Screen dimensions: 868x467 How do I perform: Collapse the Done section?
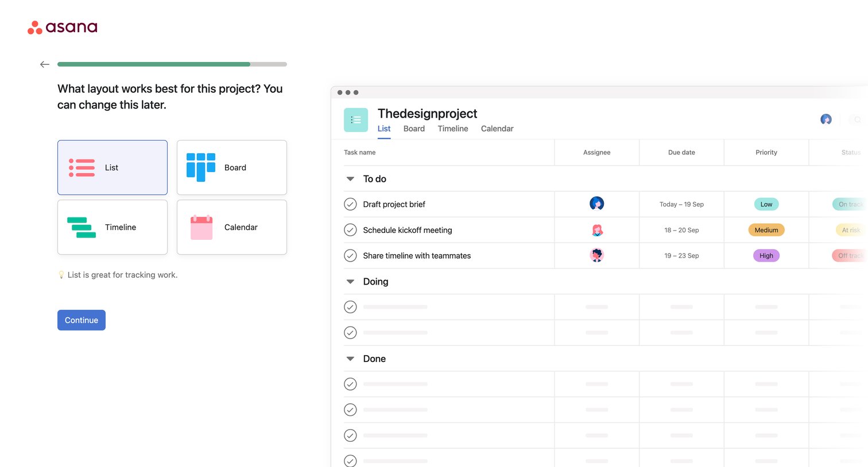pos(350,359)
